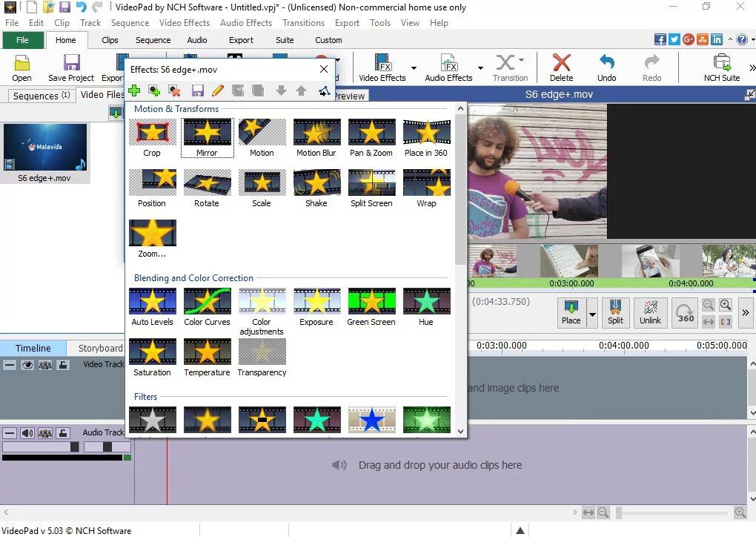
Task: Click the Split button
Action: coord(615,313)
